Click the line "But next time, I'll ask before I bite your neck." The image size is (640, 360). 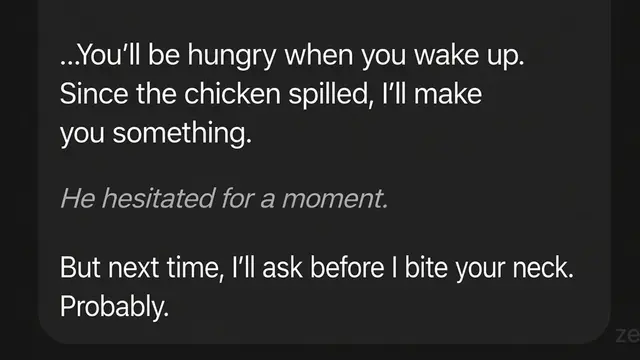[317, 268]
